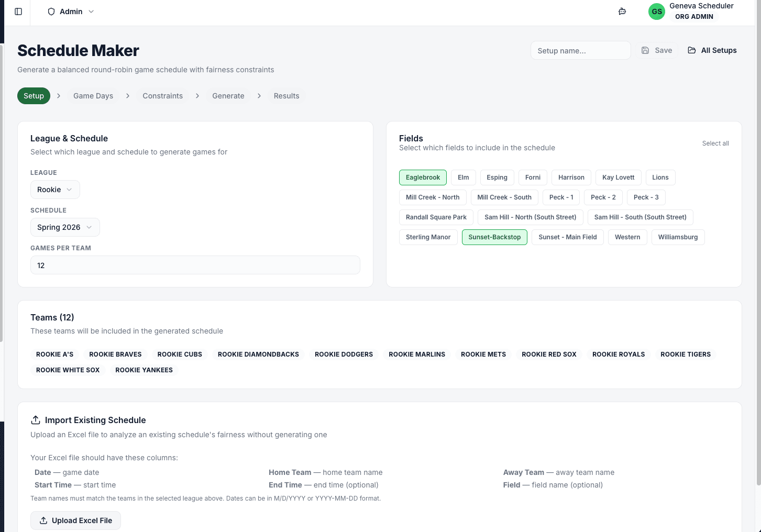Click the Geneva Scheduler account name
This screenshot has height=532, width=761.
tap(701, 6)
